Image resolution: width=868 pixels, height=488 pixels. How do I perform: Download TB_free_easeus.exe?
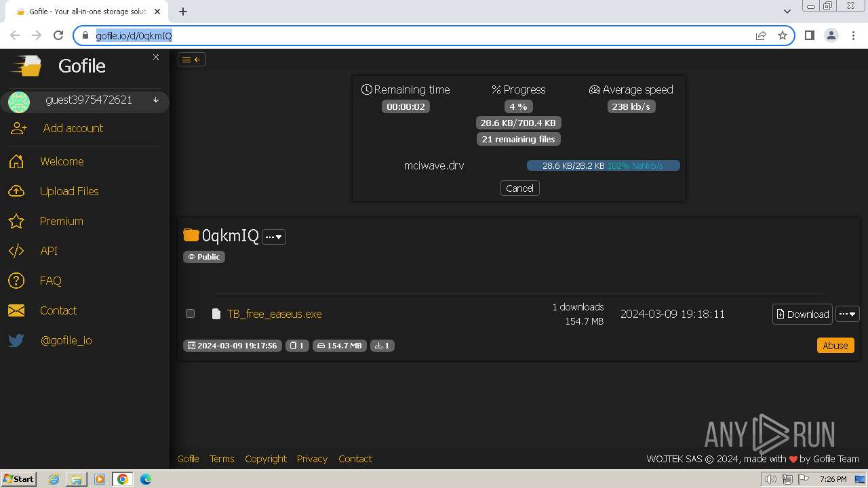tap(802, 314)
